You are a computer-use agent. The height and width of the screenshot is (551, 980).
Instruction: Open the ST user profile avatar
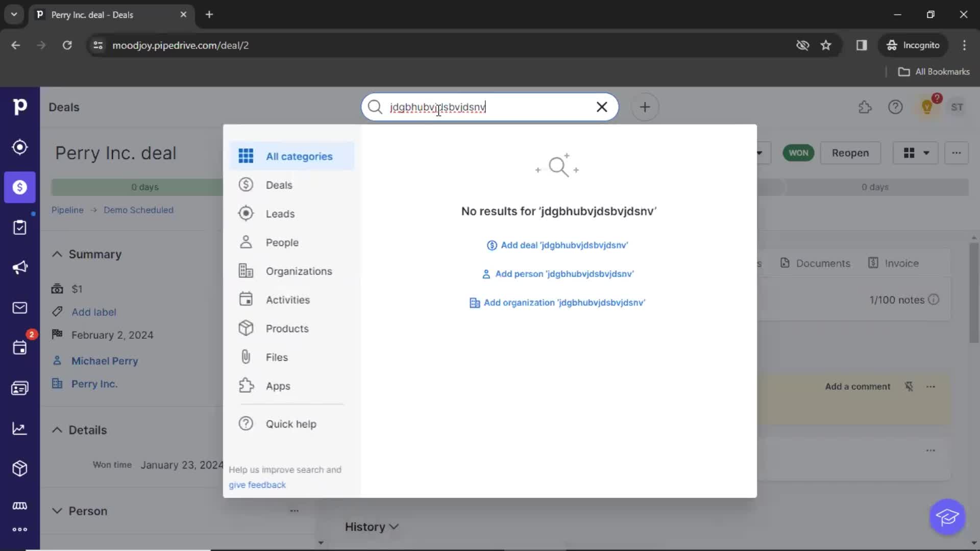957,107
